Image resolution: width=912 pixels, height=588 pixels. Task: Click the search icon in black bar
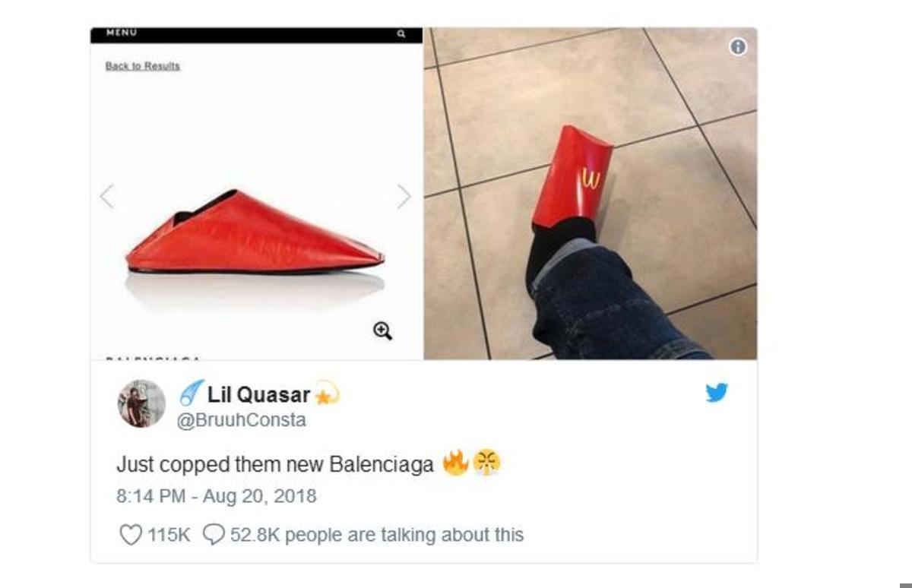401,34
